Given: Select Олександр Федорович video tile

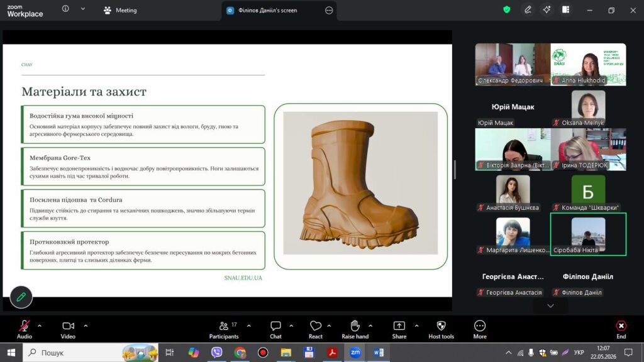Looking at the screenshot, I should pos(513,65).
